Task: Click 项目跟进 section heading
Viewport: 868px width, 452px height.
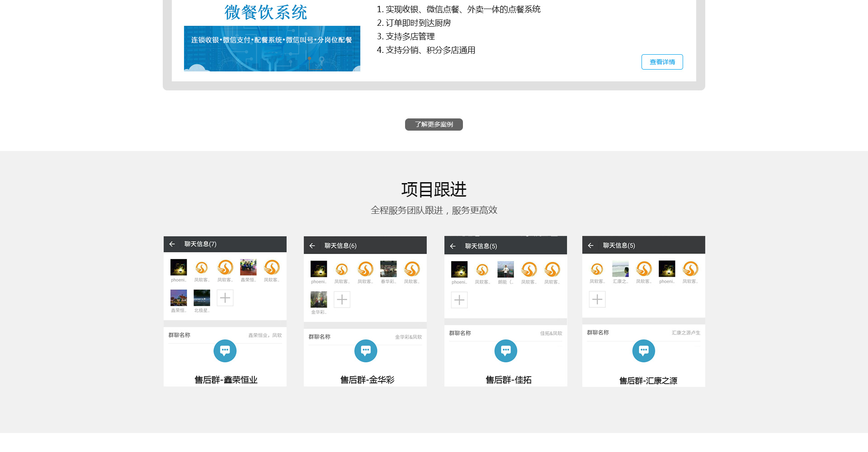Action: [x=434, y=189]
